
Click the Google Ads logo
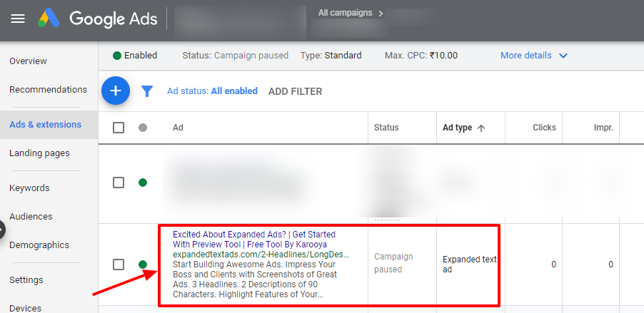pyautogui.click(x=97, y=19)
